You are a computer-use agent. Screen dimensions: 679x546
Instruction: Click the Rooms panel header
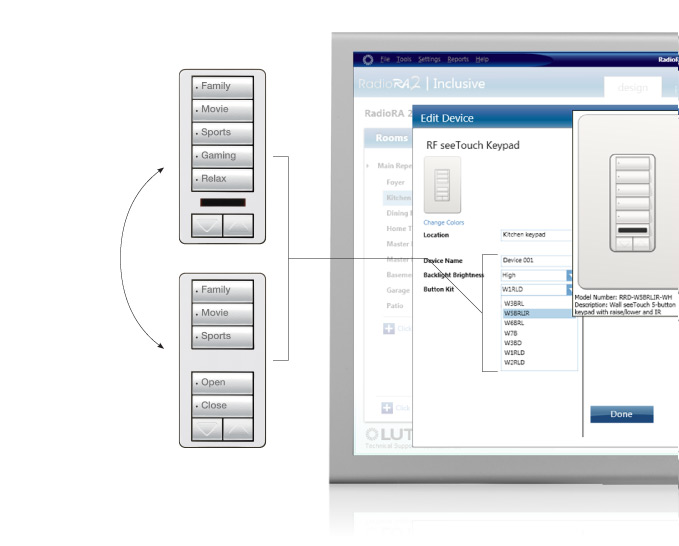point(388,138)
